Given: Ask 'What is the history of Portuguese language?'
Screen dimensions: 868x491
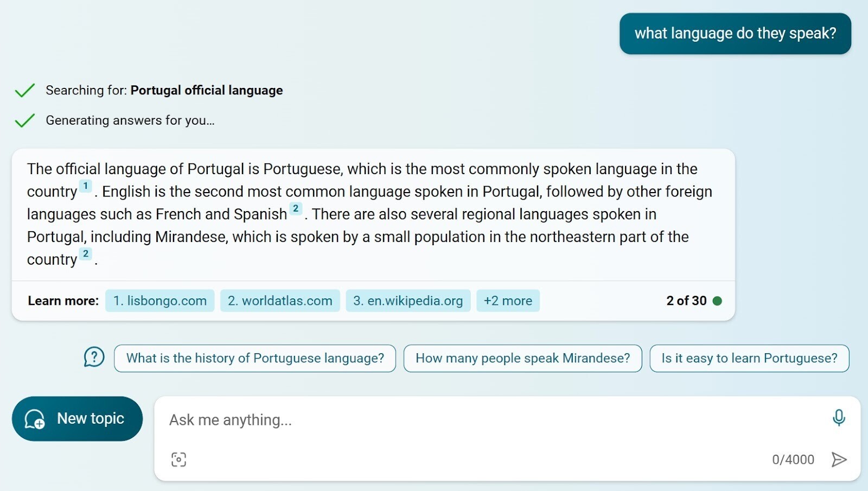Looking at the screenshot, I should click(254, 358).
